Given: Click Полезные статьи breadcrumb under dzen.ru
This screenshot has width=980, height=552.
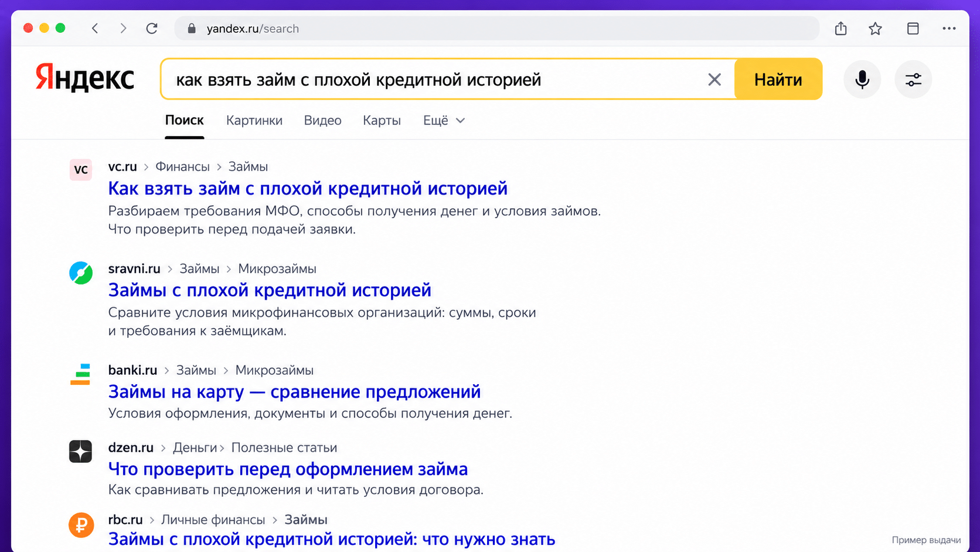Looking at the screenshot, I should pos(284,448).
